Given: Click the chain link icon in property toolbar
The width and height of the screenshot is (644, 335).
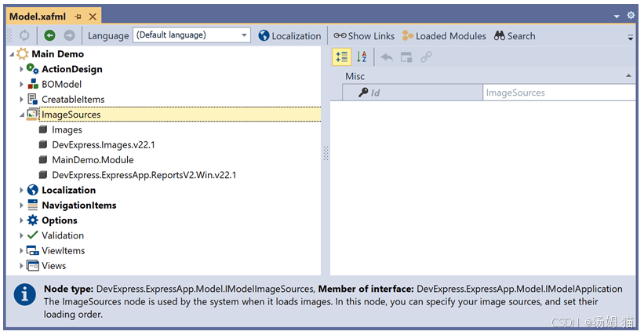Looking at the screenshot, I should click(426, 57).
